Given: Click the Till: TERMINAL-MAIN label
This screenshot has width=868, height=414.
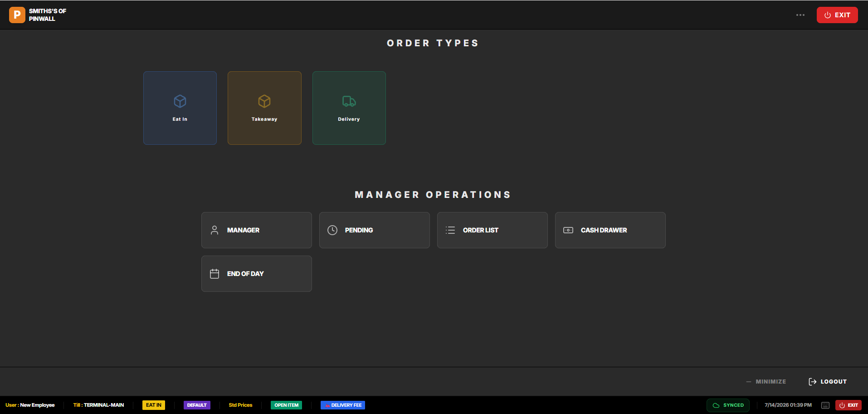Looking at the screenshot, I should click(98, 405).
